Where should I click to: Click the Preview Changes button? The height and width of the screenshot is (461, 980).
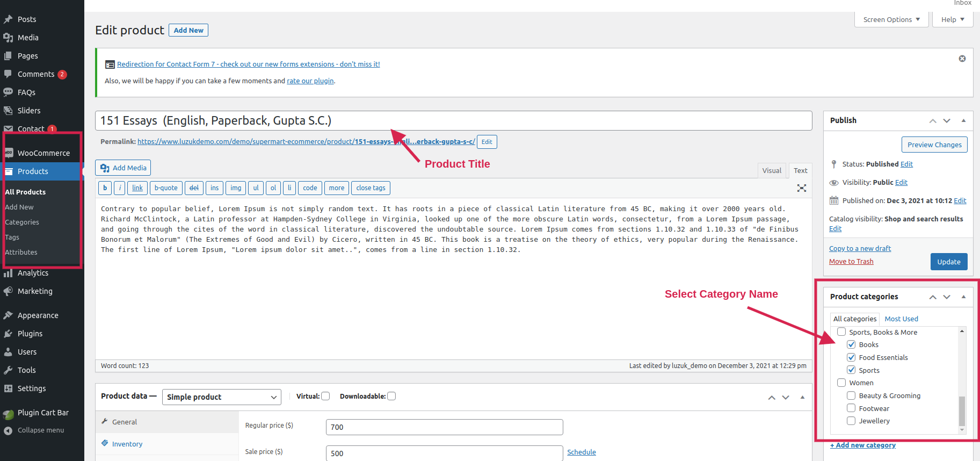(934, 145)
